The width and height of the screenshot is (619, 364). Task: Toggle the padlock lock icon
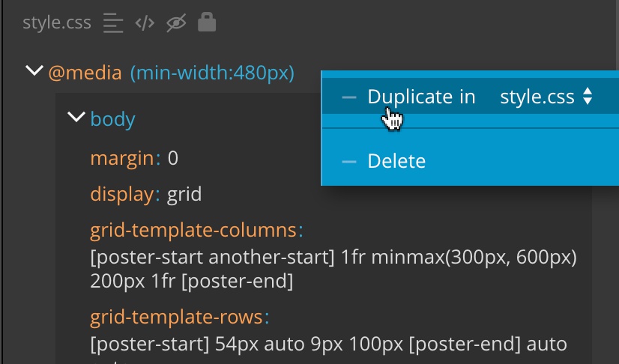[207, 22]
